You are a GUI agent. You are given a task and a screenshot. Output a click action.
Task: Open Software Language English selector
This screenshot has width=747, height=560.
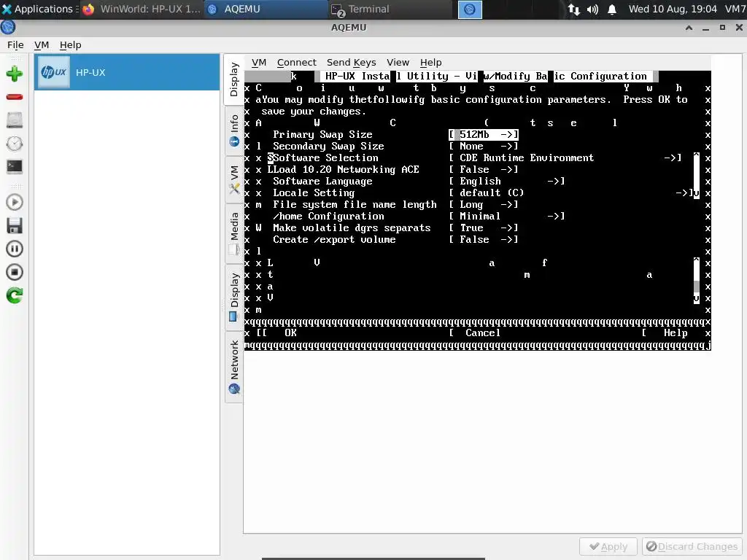coord(507,182)
